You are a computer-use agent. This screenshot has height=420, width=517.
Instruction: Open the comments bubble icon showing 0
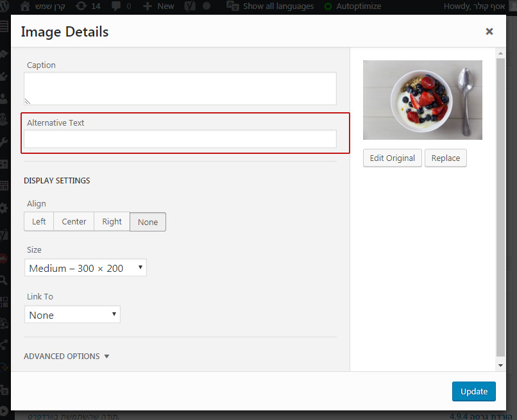121,6
